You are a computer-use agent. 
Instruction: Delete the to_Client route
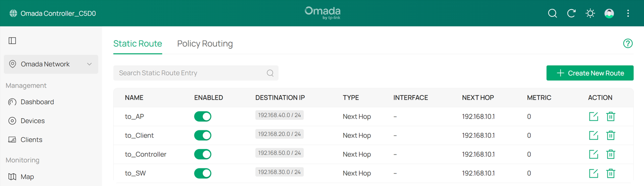[x=611, y=135]
